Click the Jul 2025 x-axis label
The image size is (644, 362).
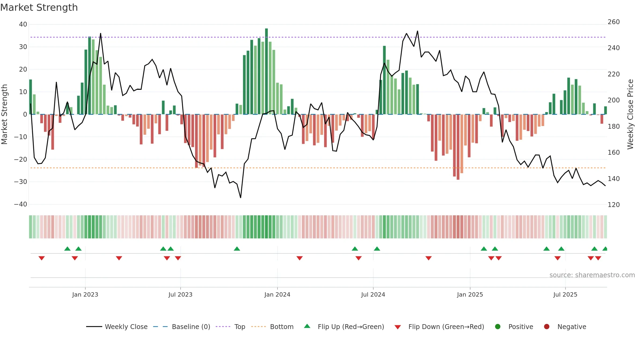point(565,294)
